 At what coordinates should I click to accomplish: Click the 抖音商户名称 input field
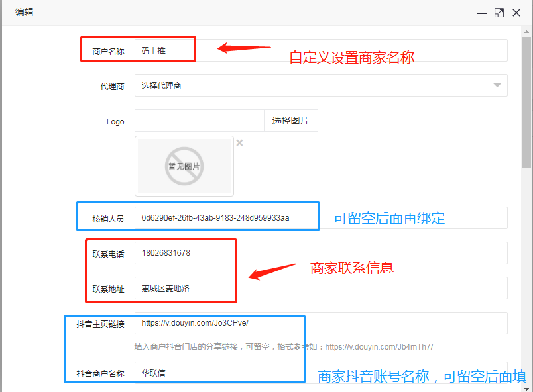point(321,373)
